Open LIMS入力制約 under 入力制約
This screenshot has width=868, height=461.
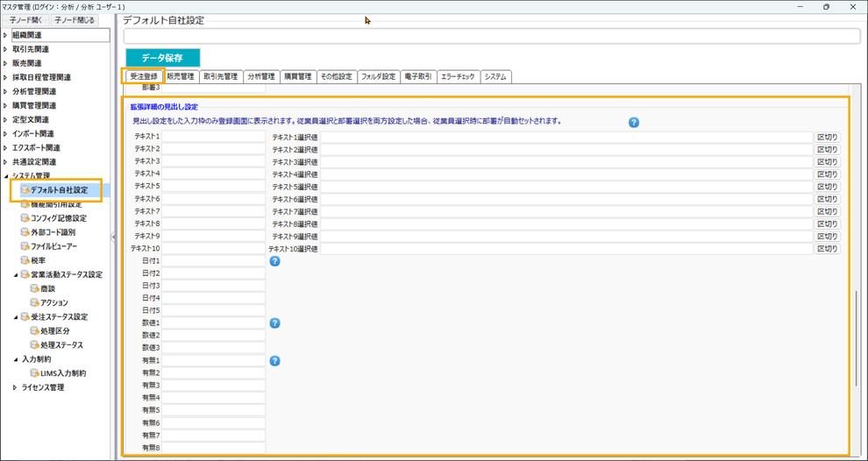(x=63, y=373)
